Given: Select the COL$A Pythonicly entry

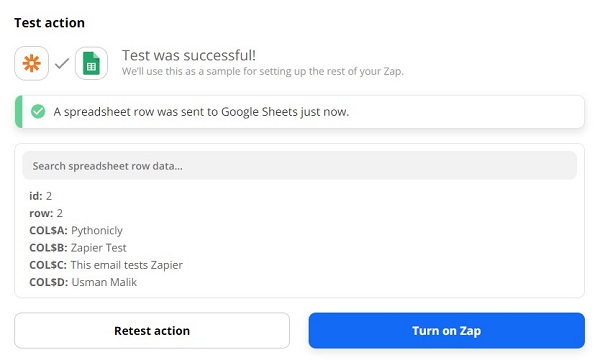Looking at the screenshot, I should [76, 230].
